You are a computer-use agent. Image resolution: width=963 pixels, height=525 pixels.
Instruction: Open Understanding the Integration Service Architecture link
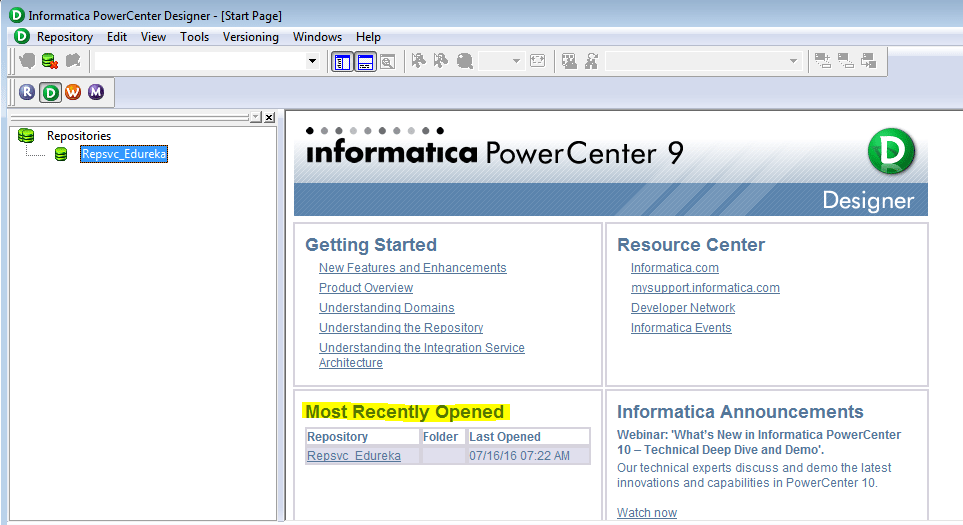click(x=421, y=355)
